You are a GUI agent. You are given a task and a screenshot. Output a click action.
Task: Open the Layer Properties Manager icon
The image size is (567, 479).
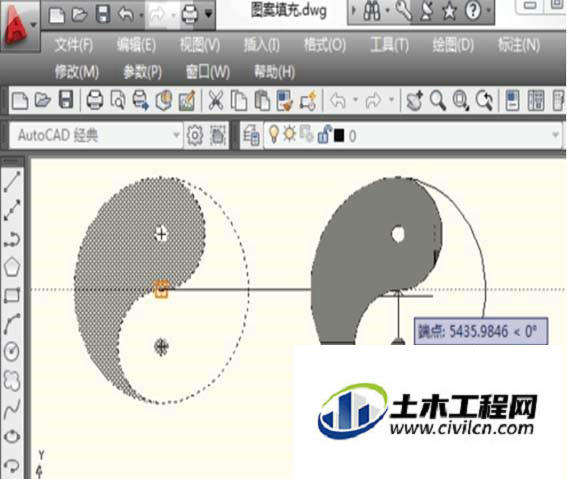coord(251,136)
